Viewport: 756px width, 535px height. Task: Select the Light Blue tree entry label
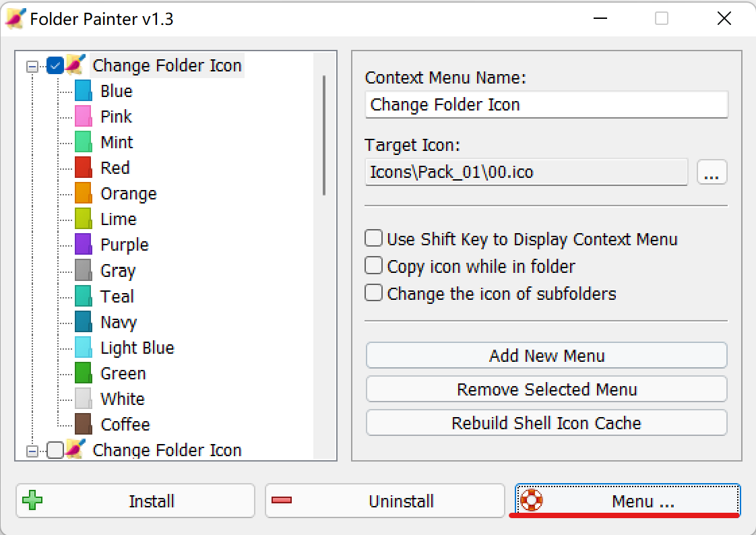point(137,348)
